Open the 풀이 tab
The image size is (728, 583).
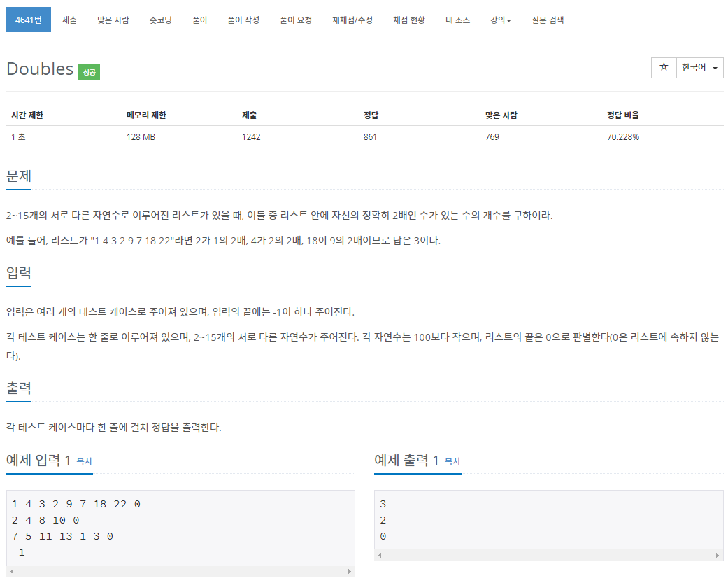point(199,20)
